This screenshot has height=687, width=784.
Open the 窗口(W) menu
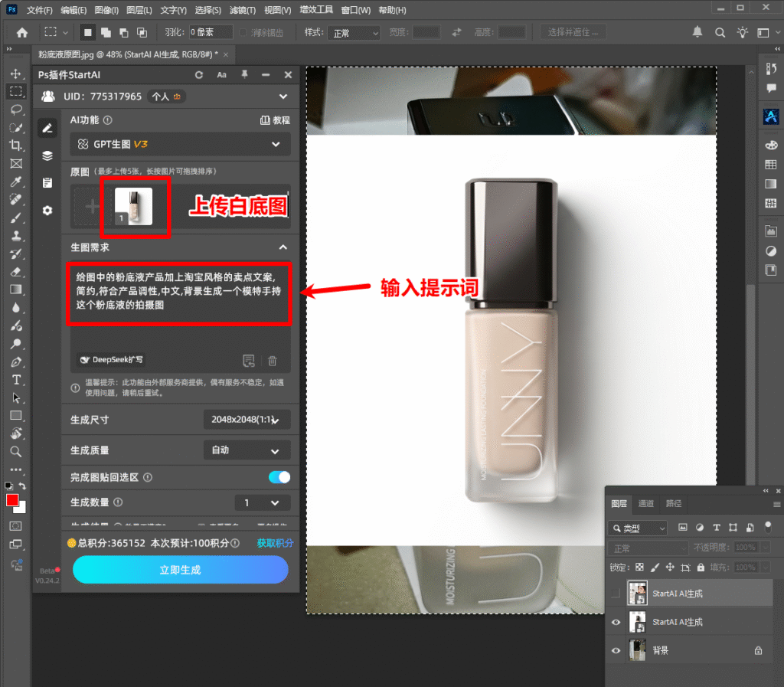point(356,10)
